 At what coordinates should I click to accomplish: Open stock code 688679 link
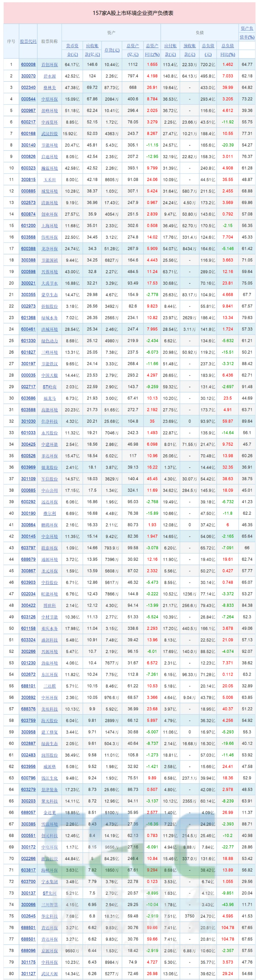coord(28,559)
